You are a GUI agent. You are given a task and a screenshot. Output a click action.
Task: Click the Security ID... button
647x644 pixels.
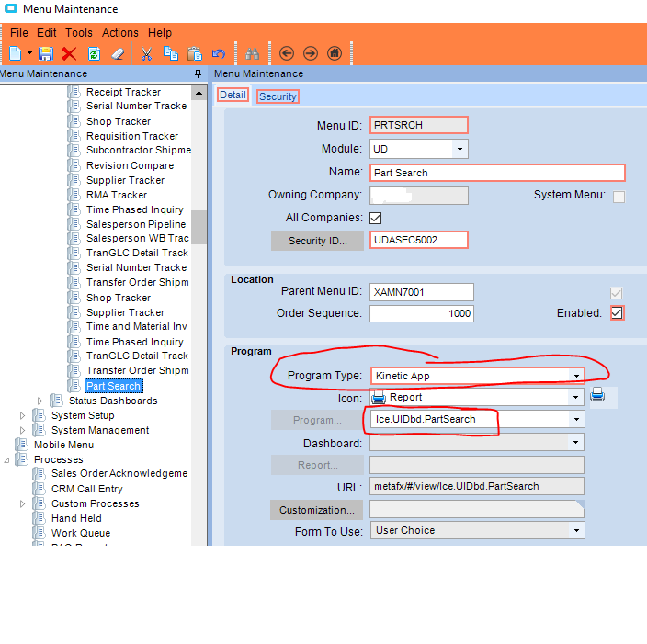(317, 241)
